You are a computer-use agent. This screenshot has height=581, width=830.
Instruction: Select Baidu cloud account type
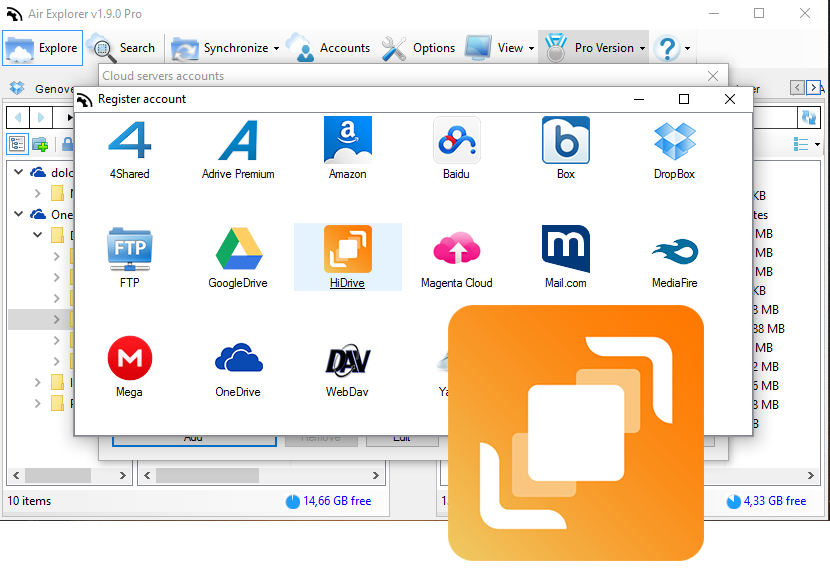(x=456, y=149)
